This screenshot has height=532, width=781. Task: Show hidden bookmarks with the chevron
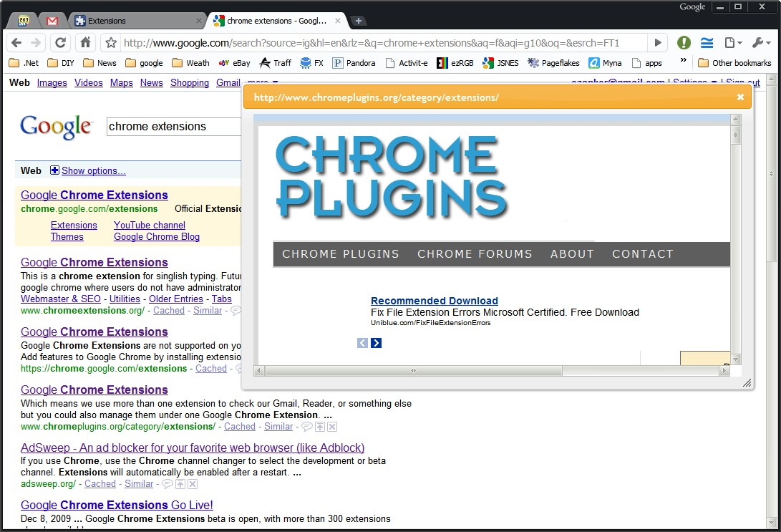[684, 60]
